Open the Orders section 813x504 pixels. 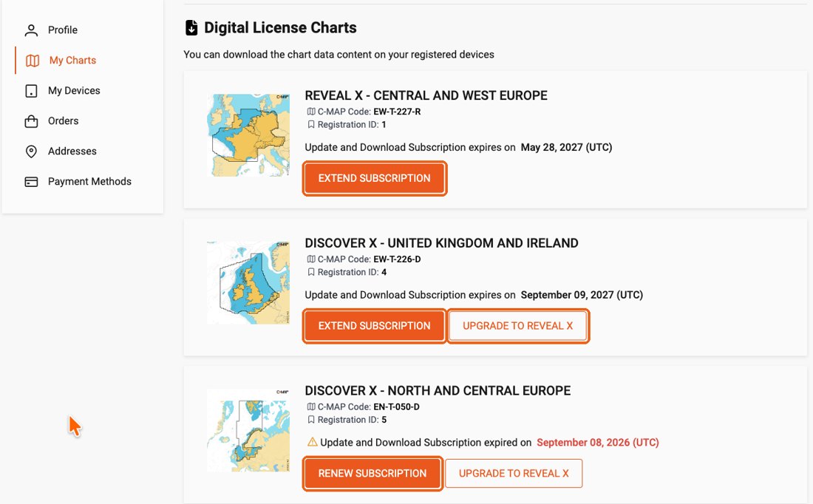[x=64, y=121]
